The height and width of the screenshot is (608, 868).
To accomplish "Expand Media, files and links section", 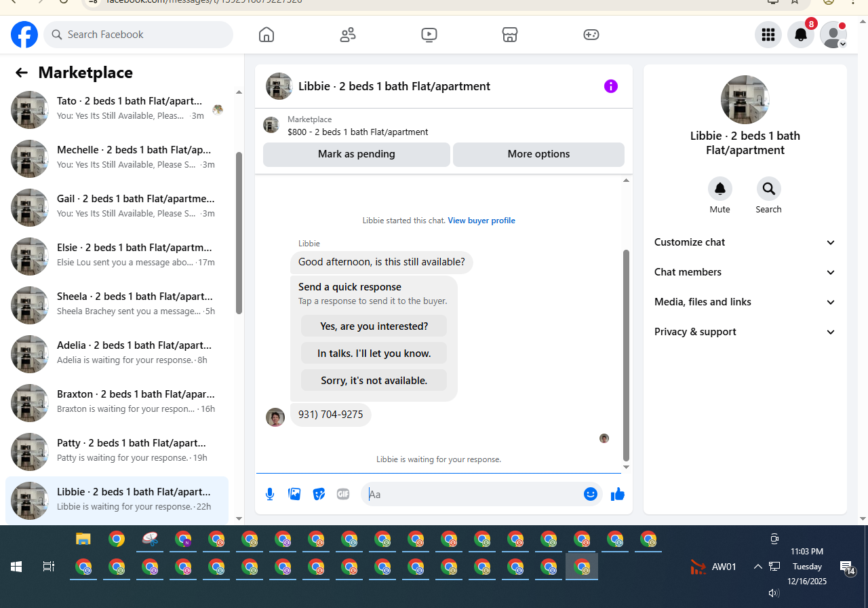I will coord(745,302).
